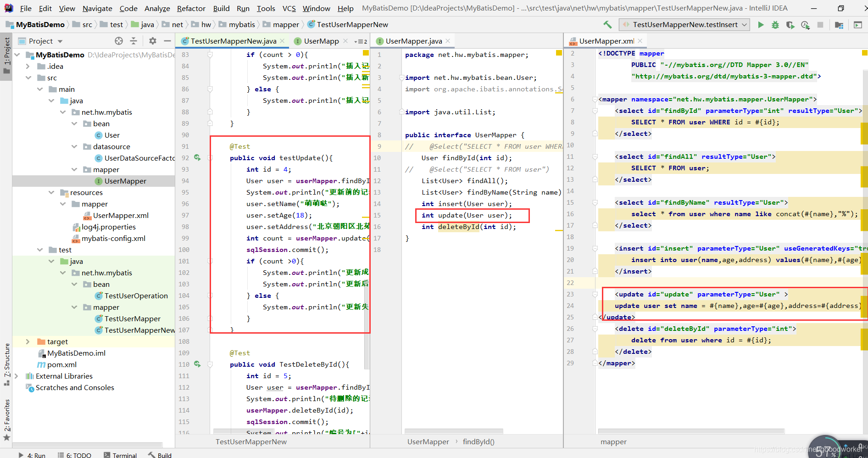Open the Build tool window at bottom

pyautogui.click(x=160, y=455)
